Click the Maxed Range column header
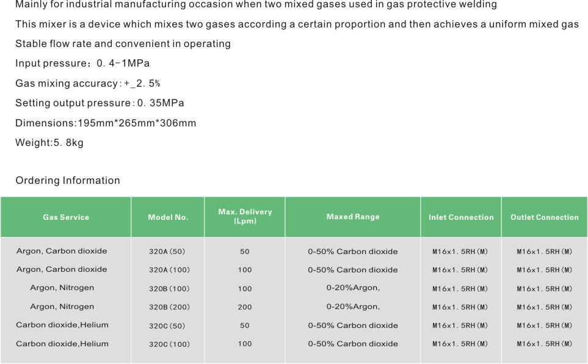The image size is (588, 364). click(x=353, y=217)
